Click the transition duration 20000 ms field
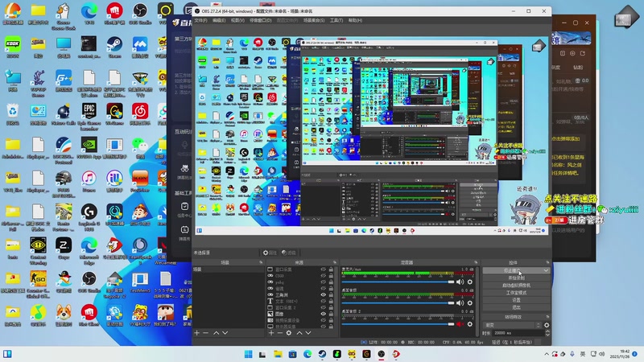Viewport: 644px width, 362px height. point(518,333)
